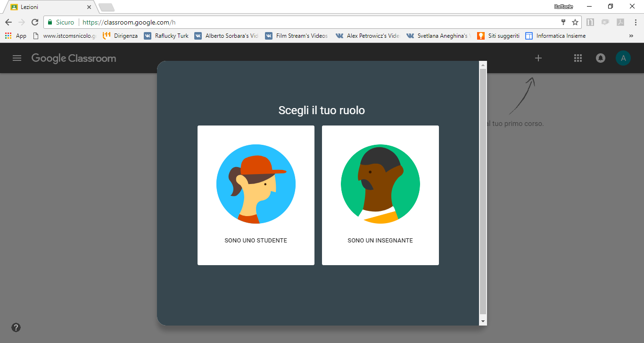Reload the page with the refresh icon
This screenshot has width=644, height=343.
[x=35, y=22]
